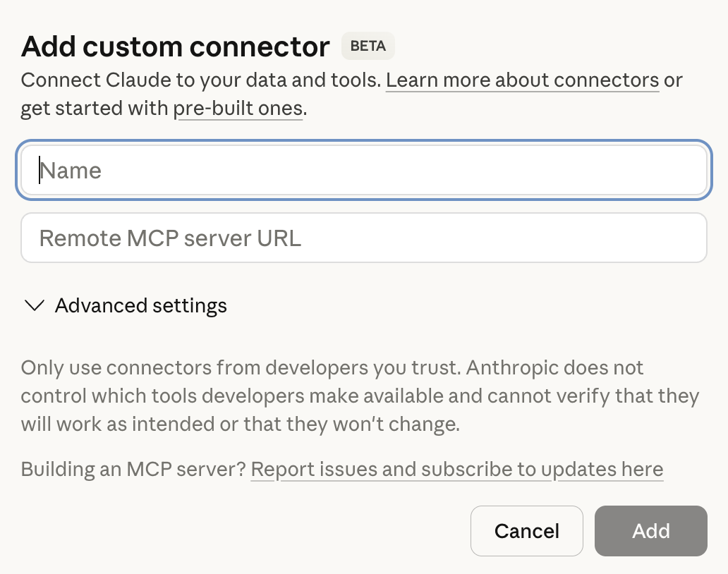Follow the Report issues and subscribe link
Viewport: 728px width, 574px height.
[x=457, y=469]
